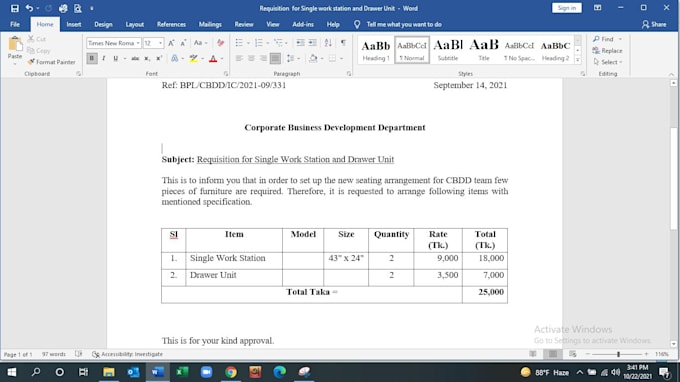Align text to the right
The image size is (680, 382).
(x=263, y=58)
